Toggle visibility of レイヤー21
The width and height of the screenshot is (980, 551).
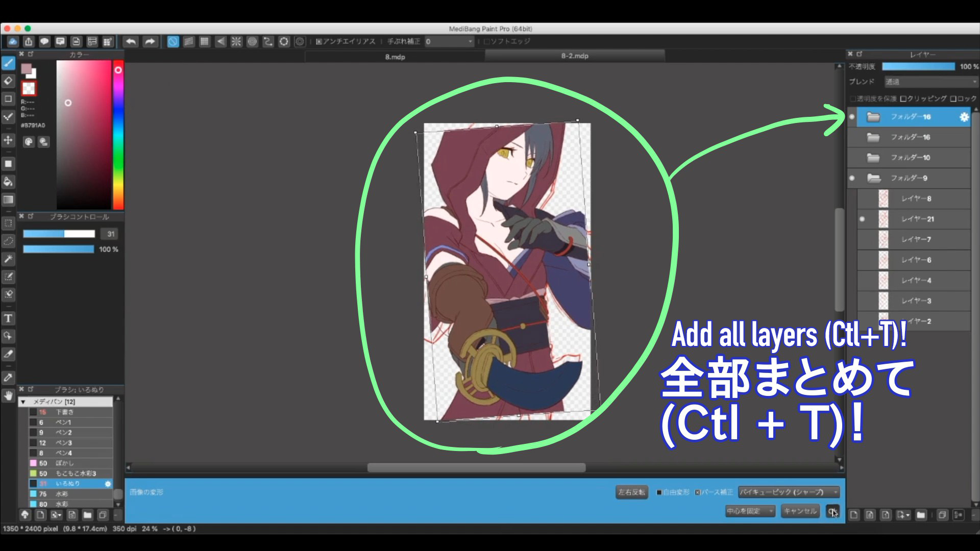(862, 219)
